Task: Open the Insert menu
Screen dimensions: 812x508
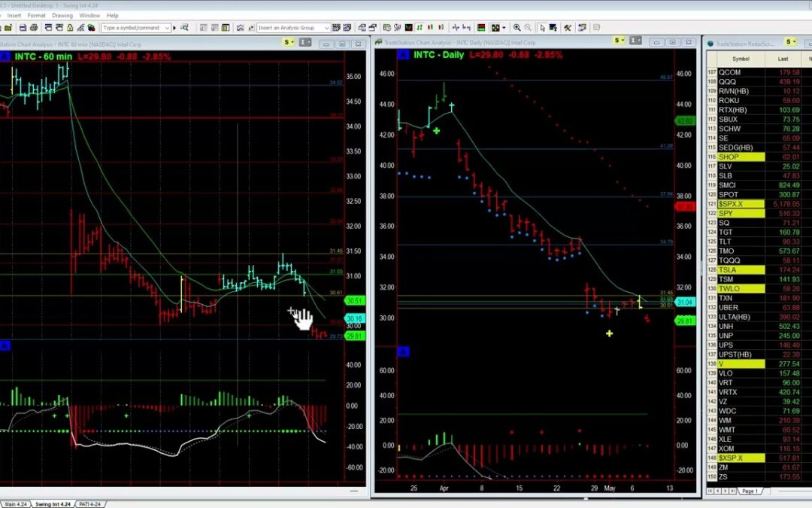Action: (x=14, y=16)
